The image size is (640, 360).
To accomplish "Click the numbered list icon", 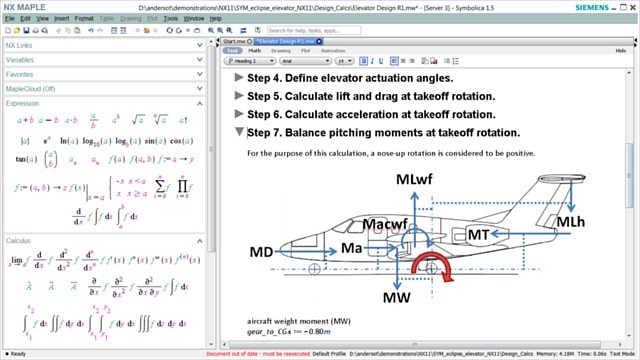I will [456, 61].
